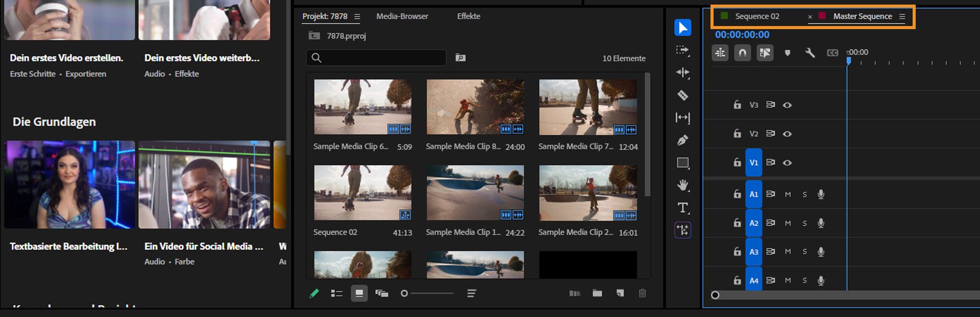
Task: Solo audio track A2
Action: pos(805,223)
